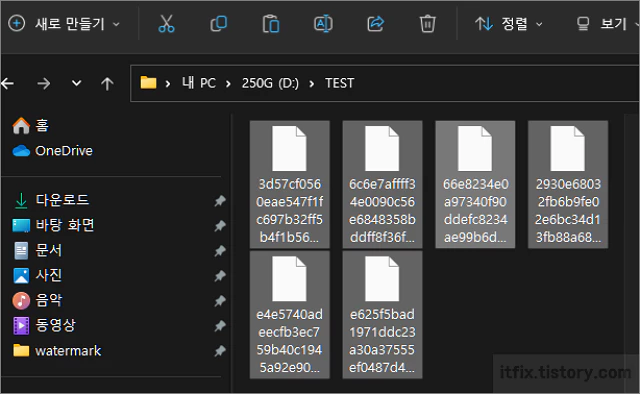This screenshot has height=394, width=640.
Task: Open 다운로드 folder in sidebar
Action: coord(52,200)
